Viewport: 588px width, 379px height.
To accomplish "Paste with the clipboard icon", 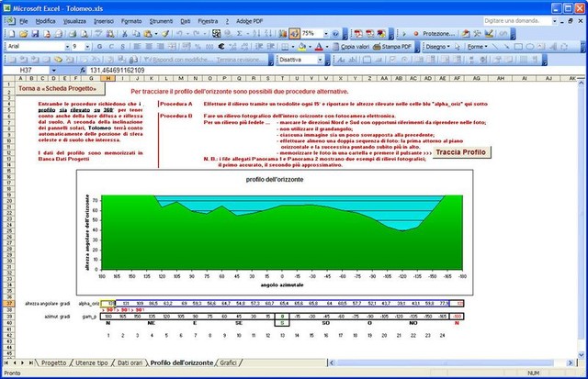I will coord(148,34).
